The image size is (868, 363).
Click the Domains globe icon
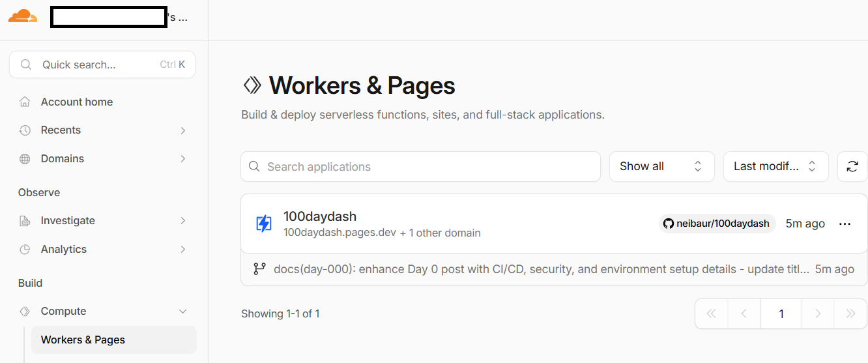[x=25, y=159]
